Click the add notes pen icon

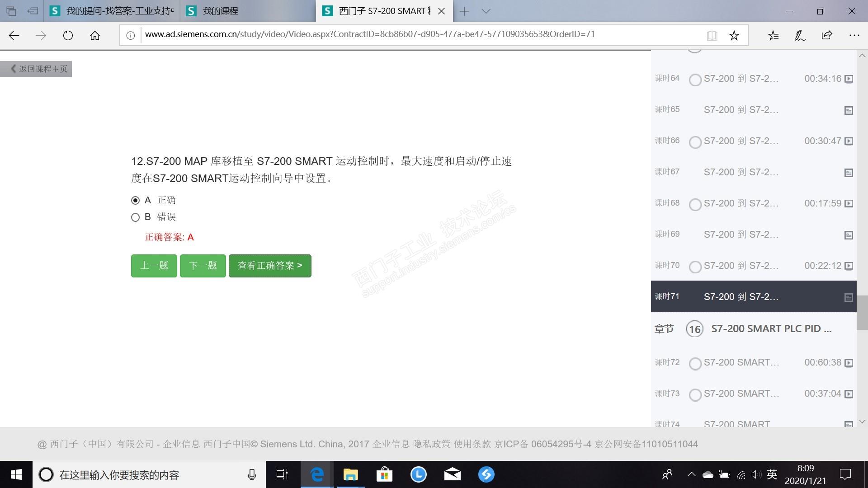[800, 36]
